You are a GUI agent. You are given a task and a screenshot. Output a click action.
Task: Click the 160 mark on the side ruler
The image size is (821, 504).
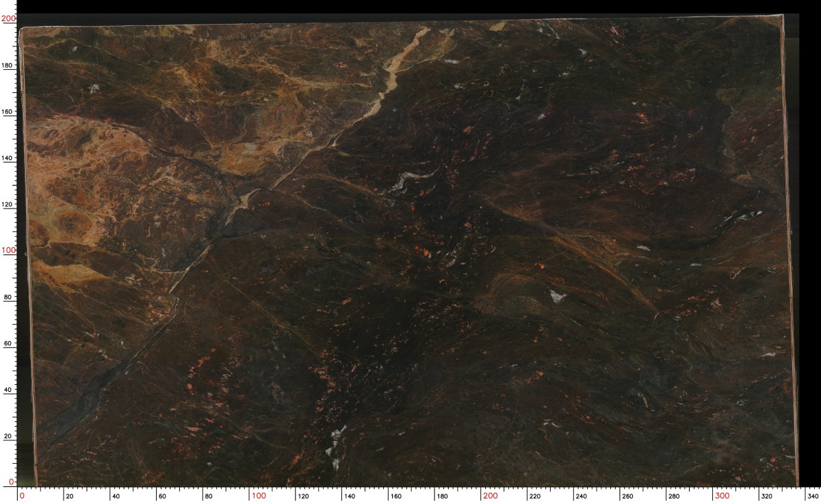click(7, 111)
